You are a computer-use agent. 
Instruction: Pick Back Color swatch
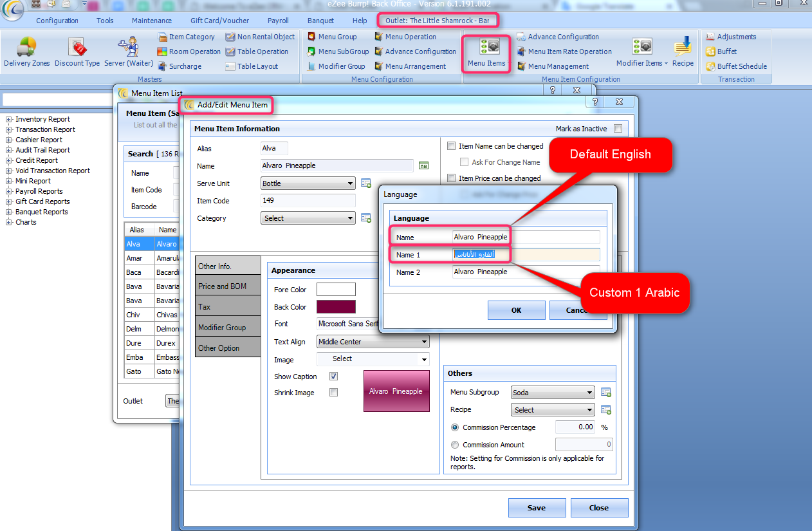click(x=336, y=307)
